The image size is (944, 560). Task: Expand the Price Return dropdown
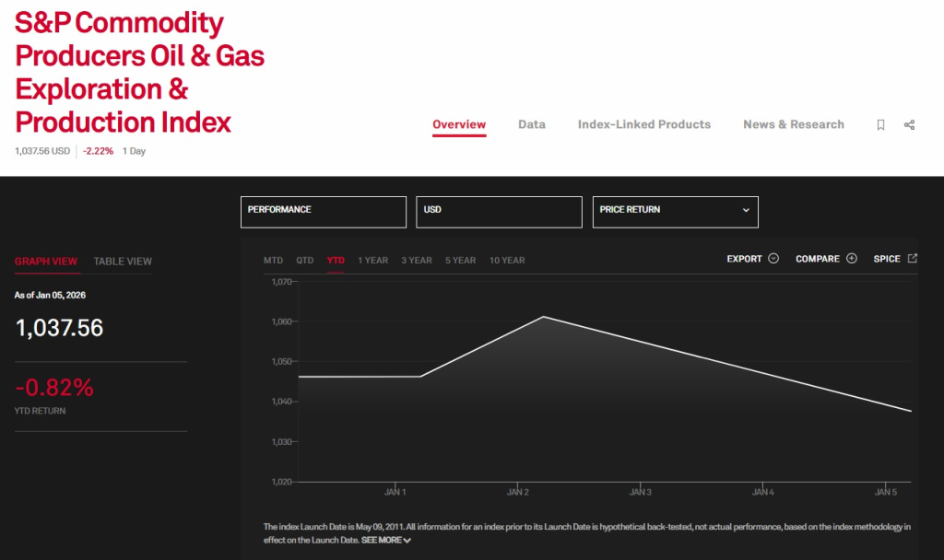(675, 211)
